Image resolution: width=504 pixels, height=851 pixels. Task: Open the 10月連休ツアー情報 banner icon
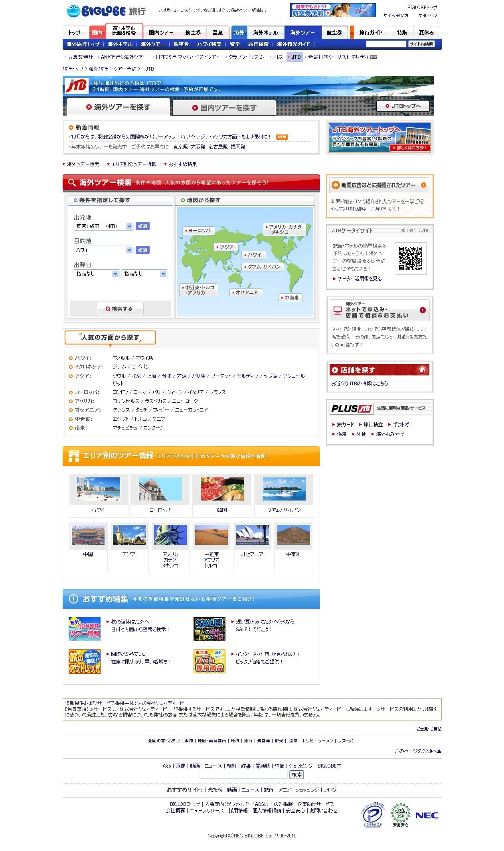pos(85,629)
